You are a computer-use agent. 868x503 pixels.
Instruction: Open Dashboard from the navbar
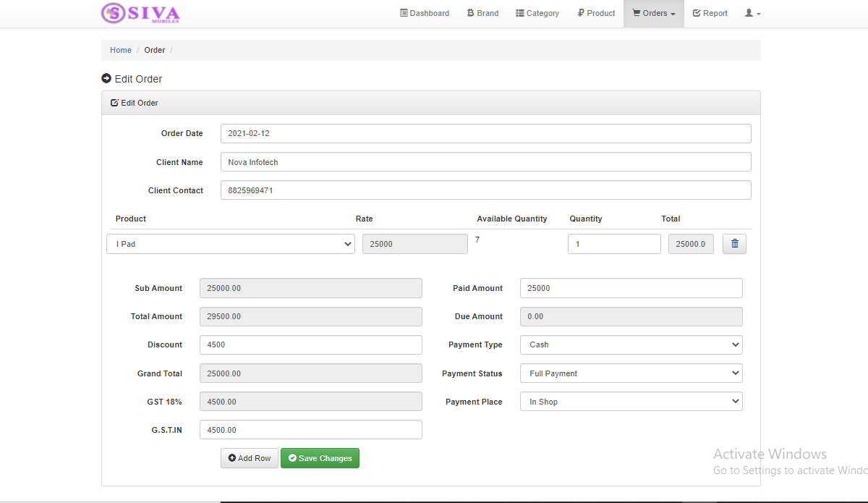click(425, 13)
